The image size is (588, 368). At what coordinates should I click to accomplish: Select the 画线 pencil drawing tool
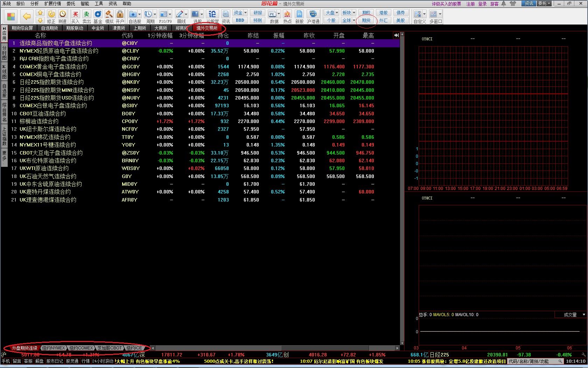tap(179, 14)
